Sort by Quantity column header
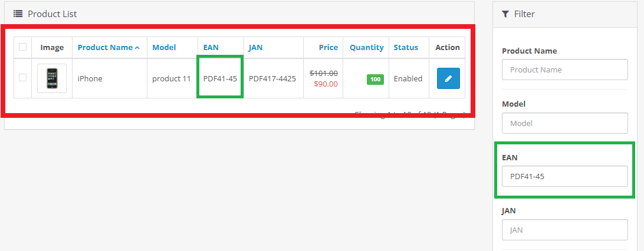The width and height of the screenshot is (644, 251). 366,48
